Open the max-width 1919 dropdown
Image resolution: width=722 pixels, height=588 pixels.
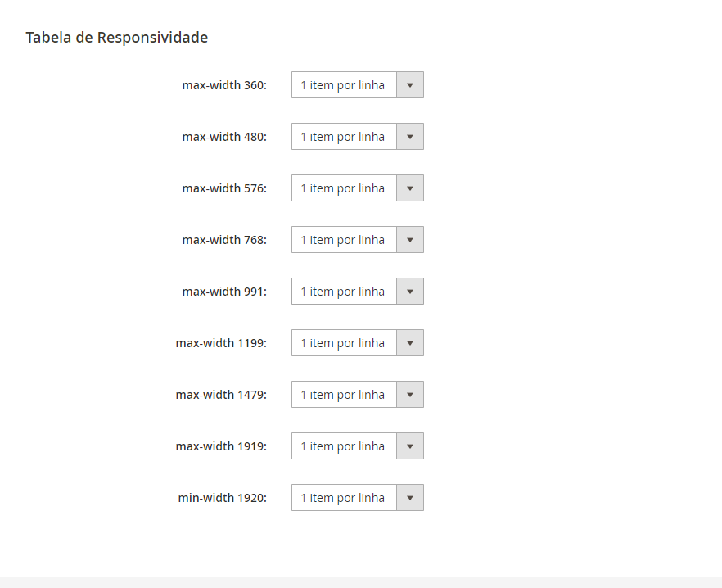pos(357,446)
